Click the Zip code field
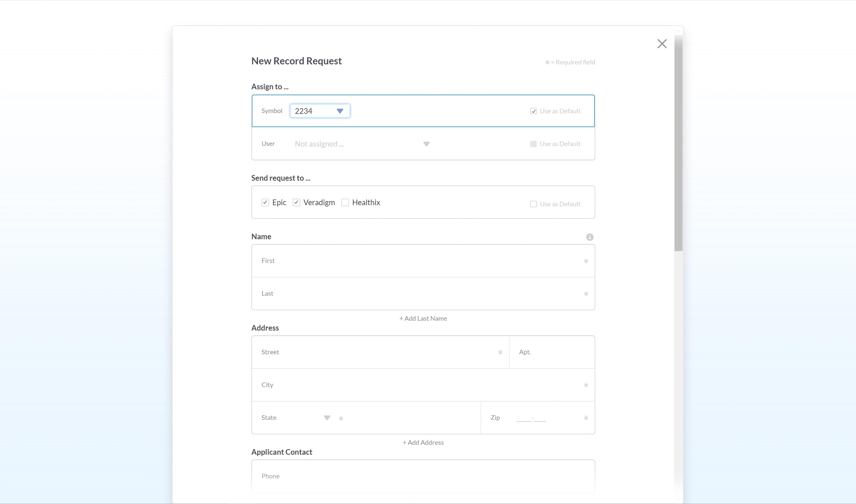This screenshot has height=504, width=856. 532,418
